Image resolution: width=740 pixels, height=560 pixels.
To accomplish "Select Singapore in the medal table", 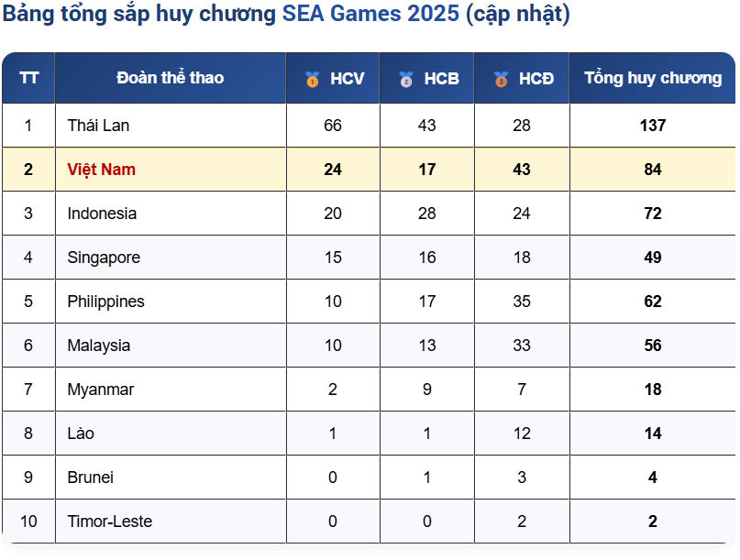I will coord(104,258).
